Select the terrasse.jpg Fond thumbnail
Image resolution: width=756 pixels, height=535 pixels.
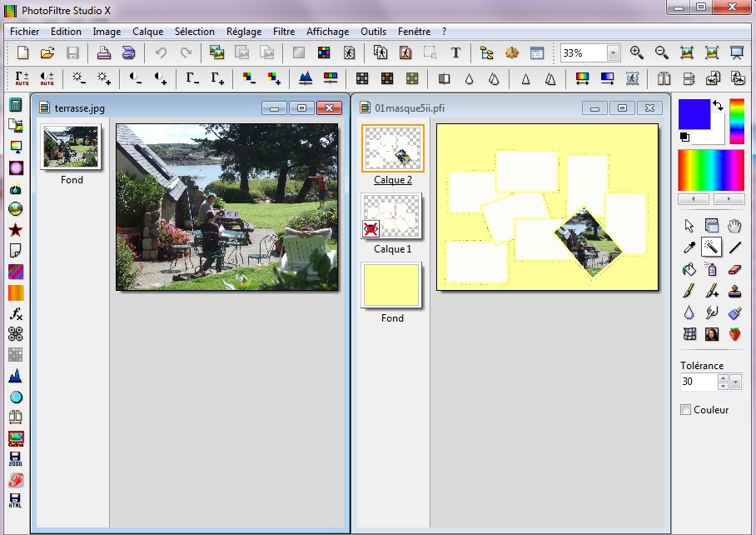pos(72,146)
